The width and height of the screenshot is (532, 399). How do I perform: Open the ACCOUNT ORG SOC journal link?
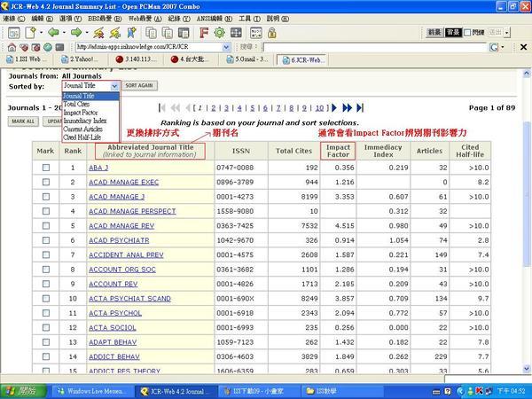pyautogui.click(x=122, y=270)
